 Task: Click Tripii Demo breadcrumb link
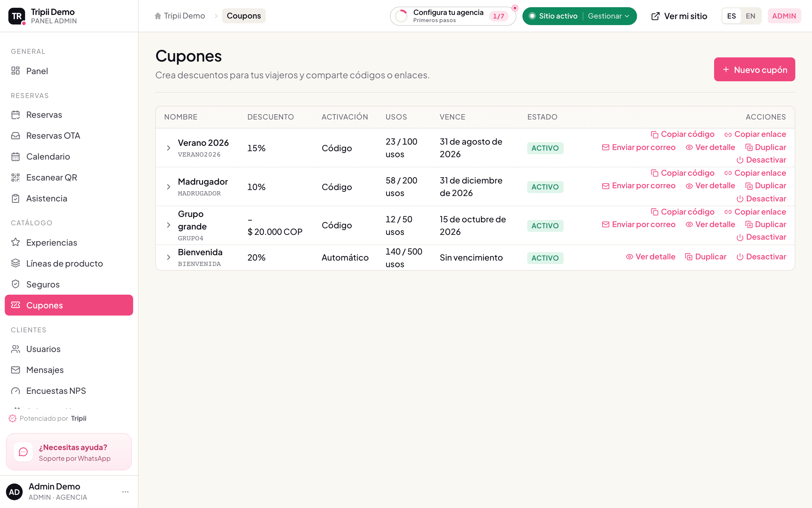pyautogui.click(x=180, y=16)
